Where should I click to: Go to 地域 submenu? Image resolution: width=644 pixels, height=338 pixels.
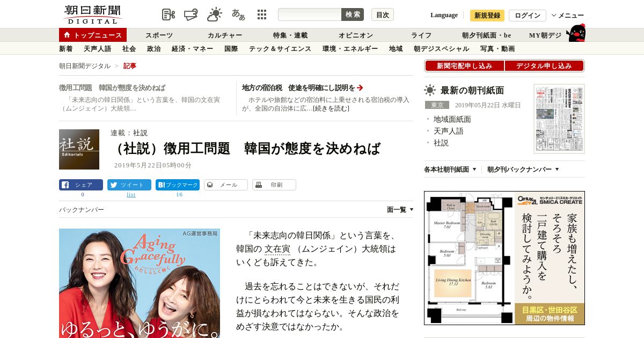click(x=396, y=48)
